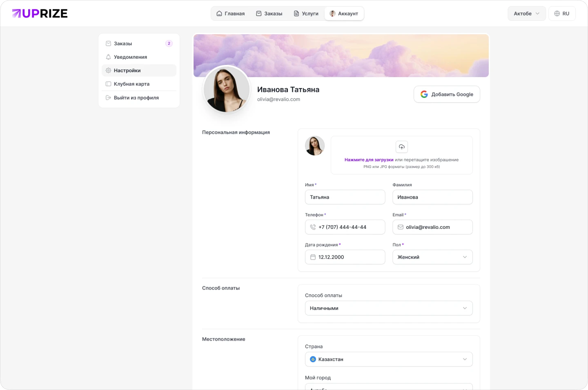Click the orders badge showing 2
The width and height of the screenshot is (588, 390).
pos(169,43)
